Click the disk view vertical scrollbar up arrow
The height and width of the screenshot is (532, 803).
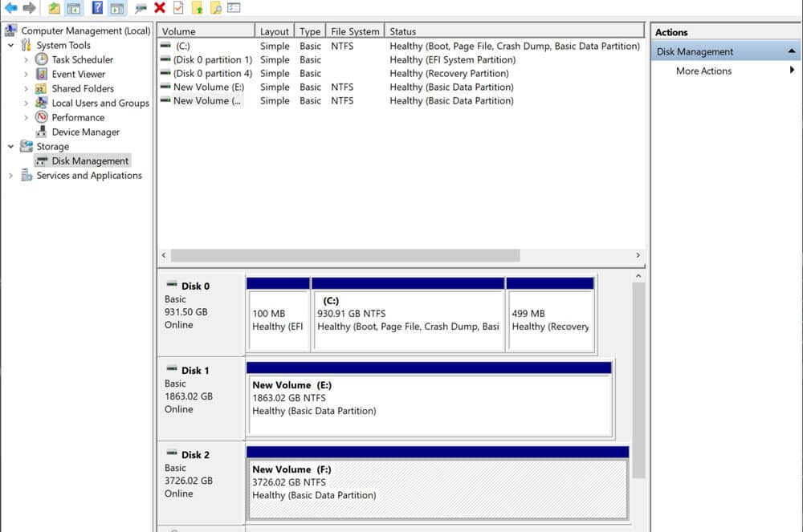638,276
